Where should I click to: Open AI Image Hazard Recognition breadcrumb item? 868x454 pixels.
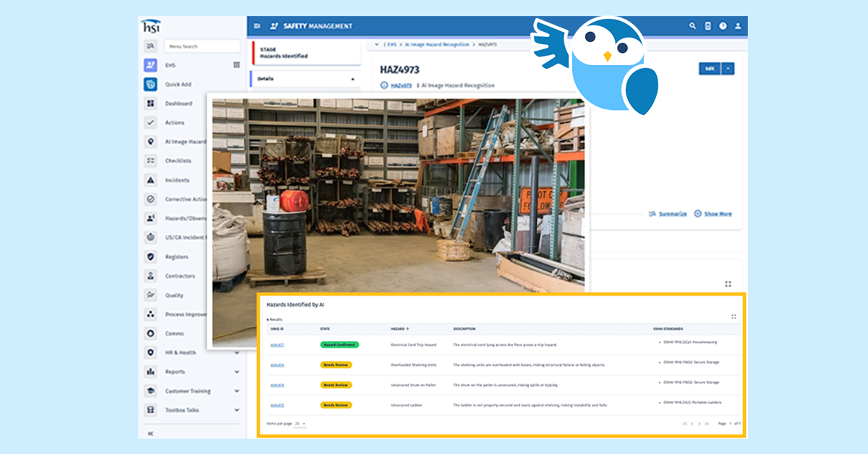[x=437, y=43]
